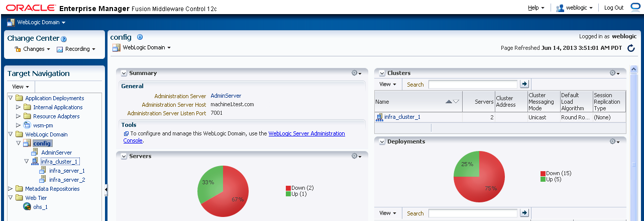Image resolution: width=644 pixels, height=221 pixels.
Task: Collapse the Web Tier tree node
Action: pos(11,198)
